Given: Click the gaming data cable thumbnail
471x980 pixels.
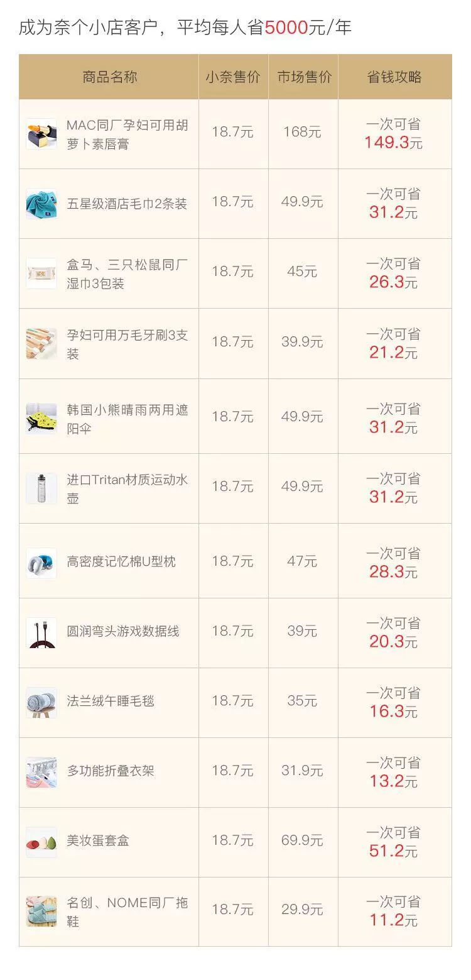Looking at the screenshot, I should (x=41, y=633).
